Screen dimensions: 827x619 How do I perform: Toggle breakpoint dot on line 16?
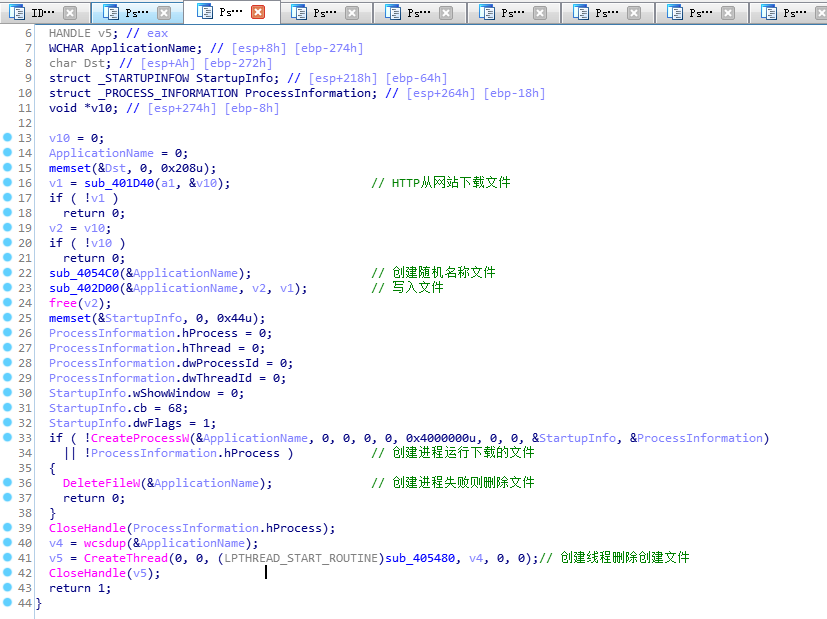pos(7,182)
